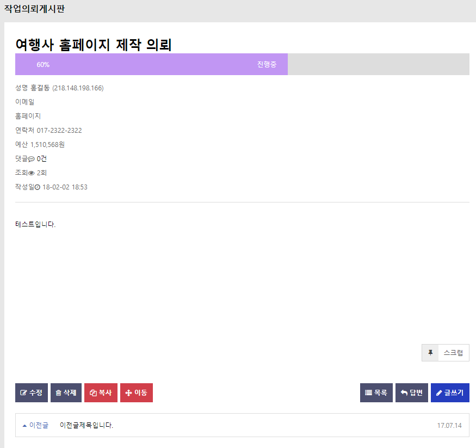Click the 진행중 status label on progress bar
Viewport: 476px width, 448px height.
(x=267, y=64)
